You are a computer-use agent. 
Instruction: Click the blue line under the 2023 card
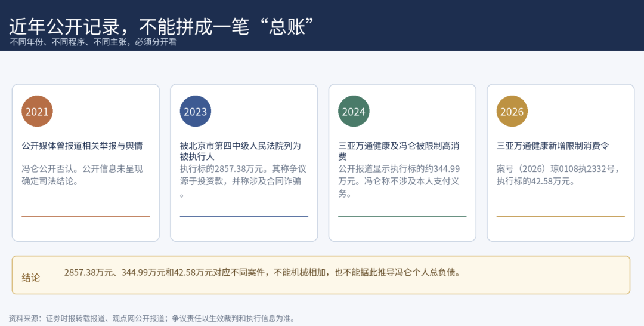point(244,217)
